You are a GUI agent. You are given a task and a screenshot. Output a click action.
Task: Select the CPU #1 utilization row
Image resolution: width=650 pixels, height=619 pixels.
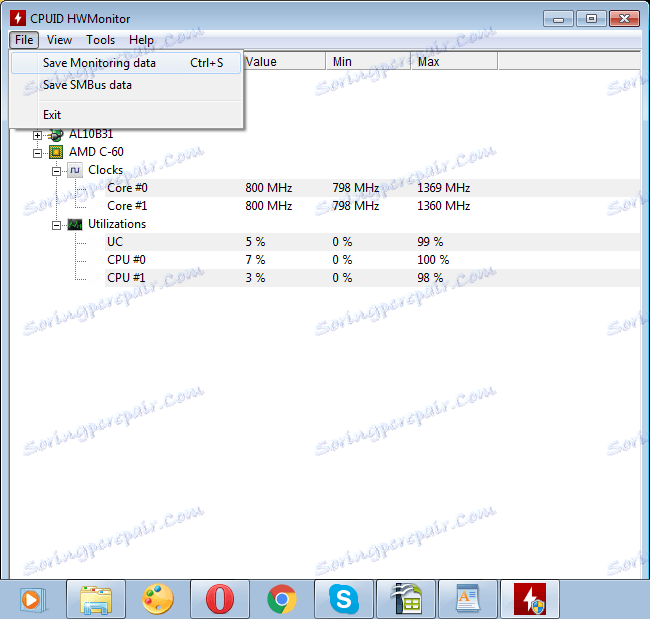[x=372, y=278]
